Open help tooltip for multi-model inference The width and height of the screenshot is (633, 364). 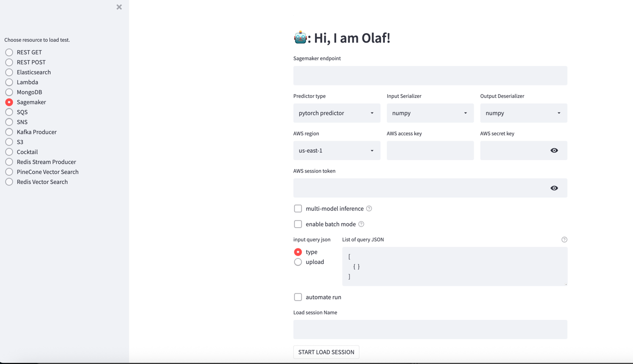click(369, 208)
